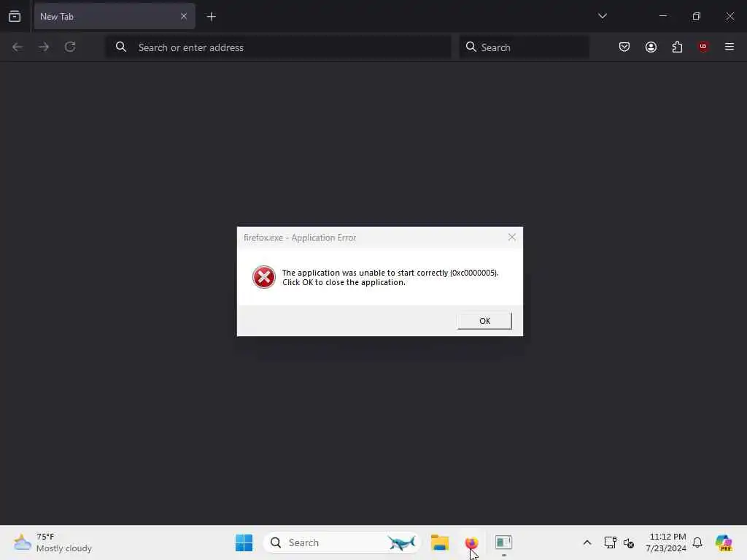Open Save to Pocket
The image size is (747, 560).
624,47
